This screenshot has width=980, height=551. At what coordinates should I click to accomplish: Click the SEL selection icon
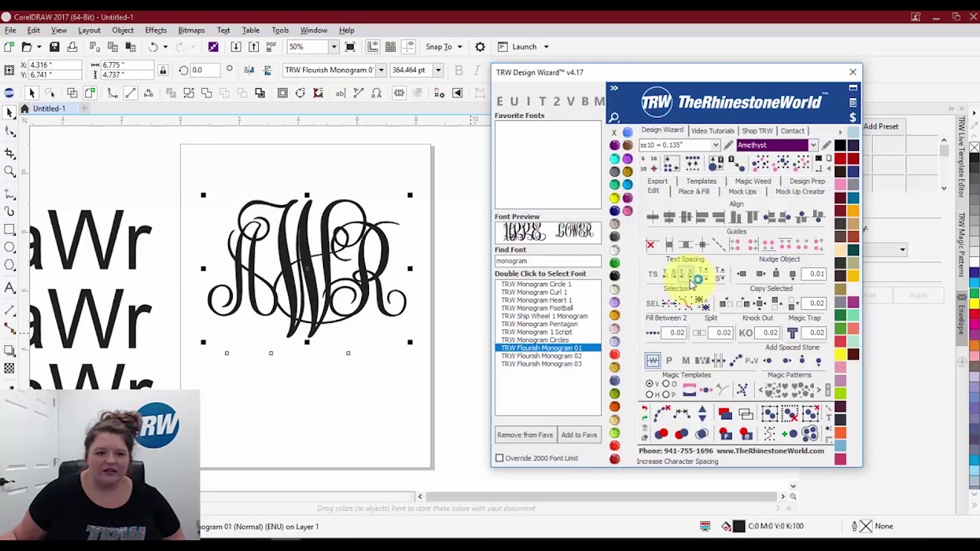(x=652, y=304)
